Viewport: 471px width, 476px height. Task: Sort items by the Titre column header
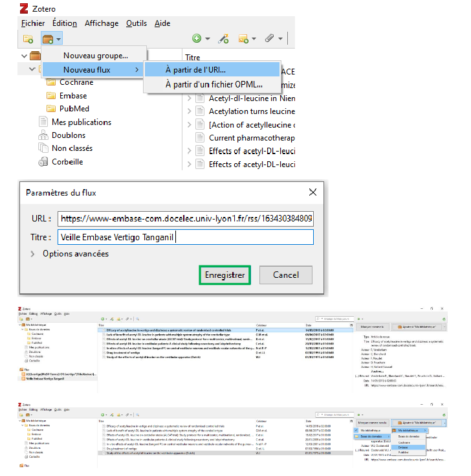(x=192, y=58)
